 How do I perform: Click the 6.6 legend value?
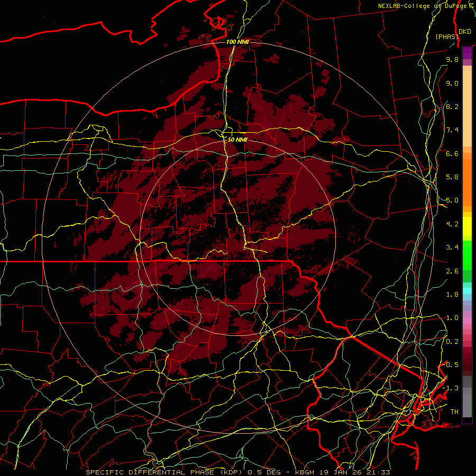[452, 153]
